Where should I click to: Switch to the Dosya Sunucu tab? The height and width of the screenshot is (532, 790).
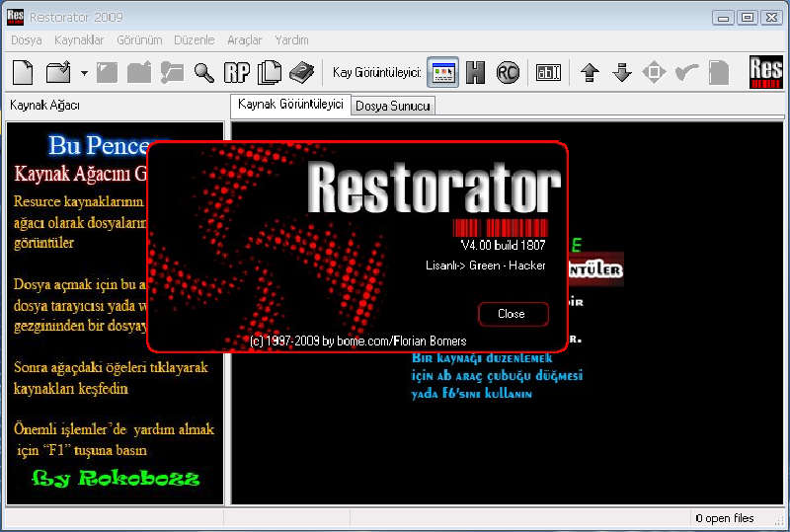coord(393,106)
